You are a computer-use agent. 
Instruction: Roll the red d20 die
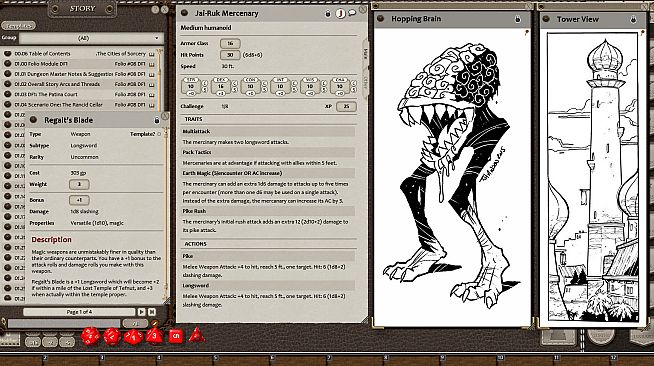[90, 336]
